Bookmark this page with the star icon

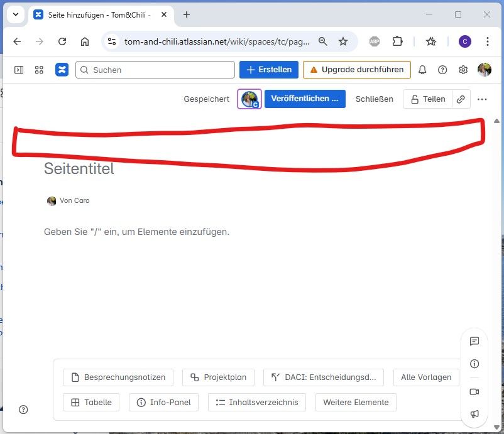343,41
